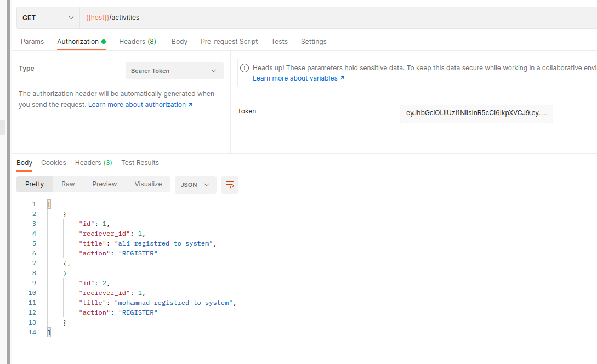Switch to the Tests tab
Viewport: 597px width, 364px height.
pyautogui.click(x=279, y=41)
